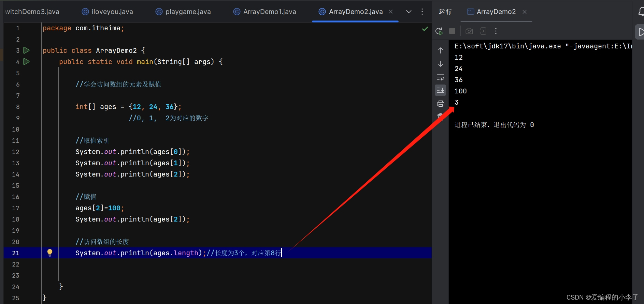Click the green checkmark inspection indicator
Image resolution: width=644 pixels, height=304 pixels.
point(425,29)
